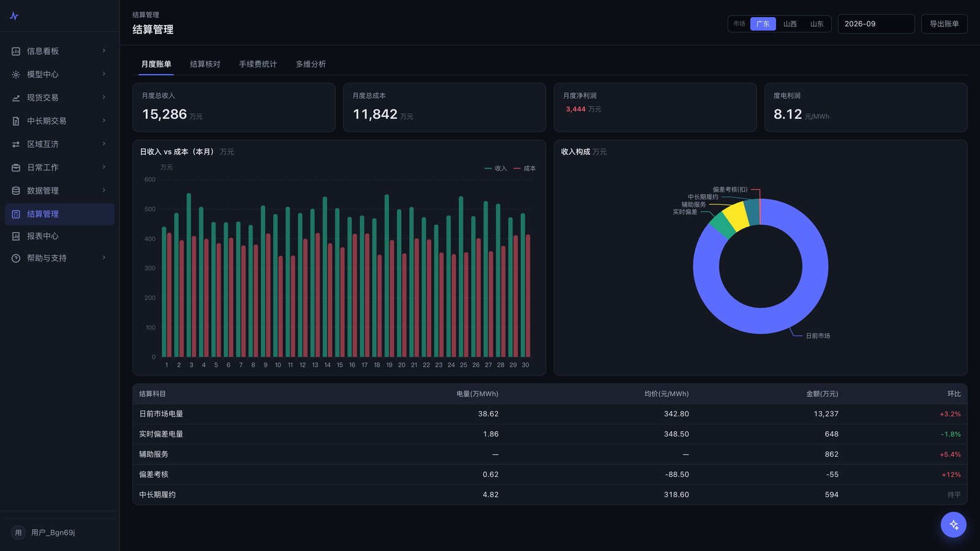The width and height of the screenshot is (980, 551).
Task: Switch to the 结算核对 tab
Action: coord(205,64)
